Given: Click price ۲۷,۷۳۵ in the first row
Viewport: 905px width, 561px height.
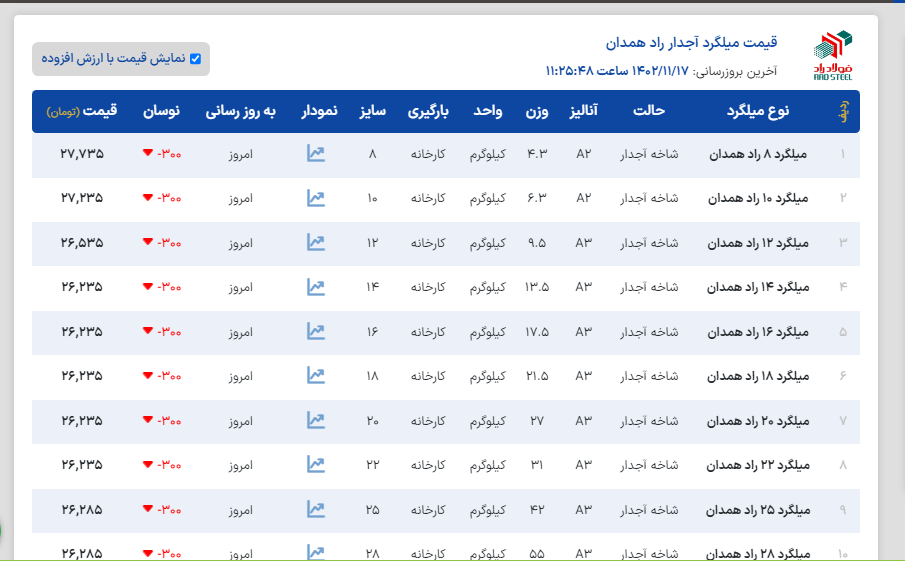Looking at the screenshot, I should click(x=82, y=154).
